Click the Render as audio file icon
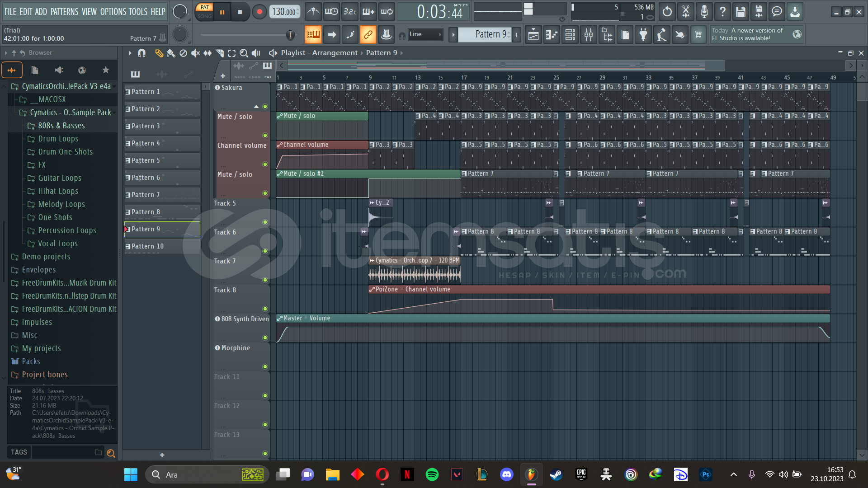868x488 pixels. pyautogui.click(x=759, y=12)
